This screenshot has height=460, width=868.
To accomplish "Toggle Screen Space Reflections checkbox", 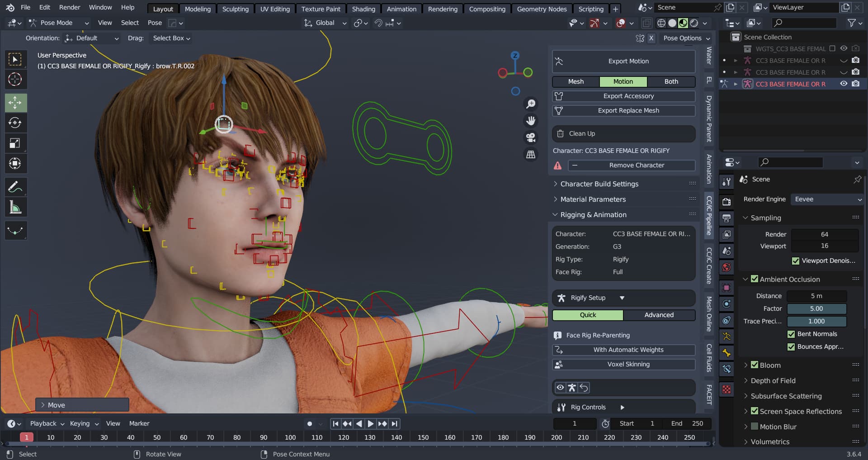I will [755, 411].
